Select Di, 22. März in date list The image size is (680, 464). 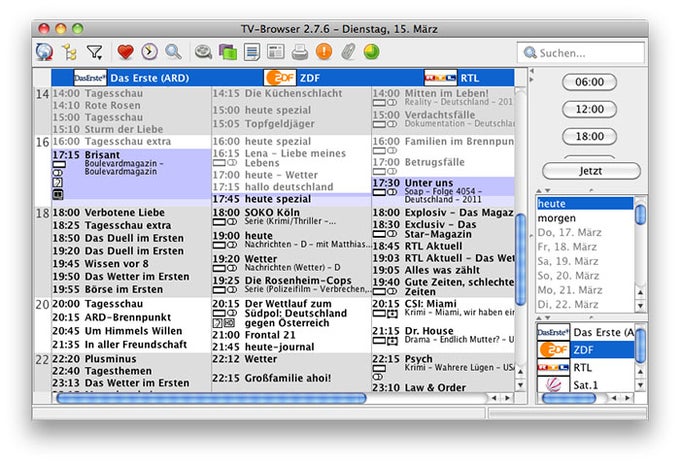coord(585,304)
